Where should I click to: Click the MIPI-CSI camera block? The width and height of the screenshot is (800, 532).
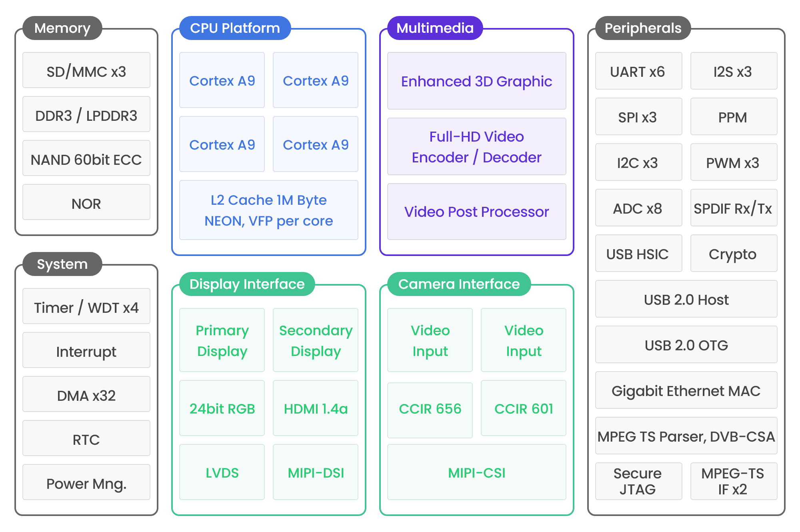(477, 472)
